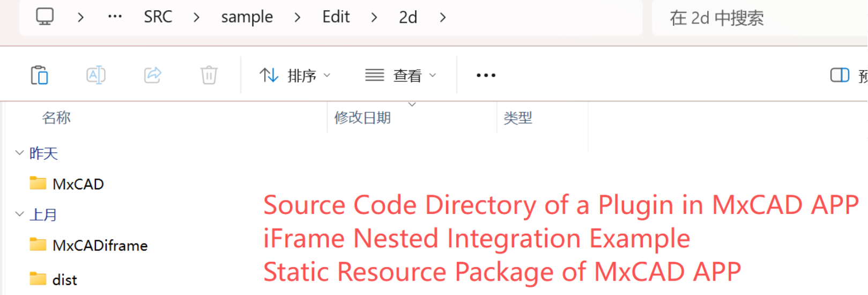Open the 排序 sort dropdown
This screenshot has width=868, height=295.
[x=295, y=76]
